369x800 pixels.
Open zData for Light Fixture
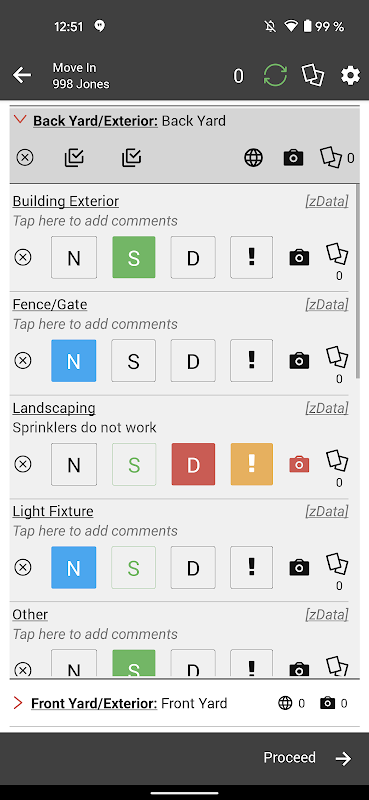327,511
